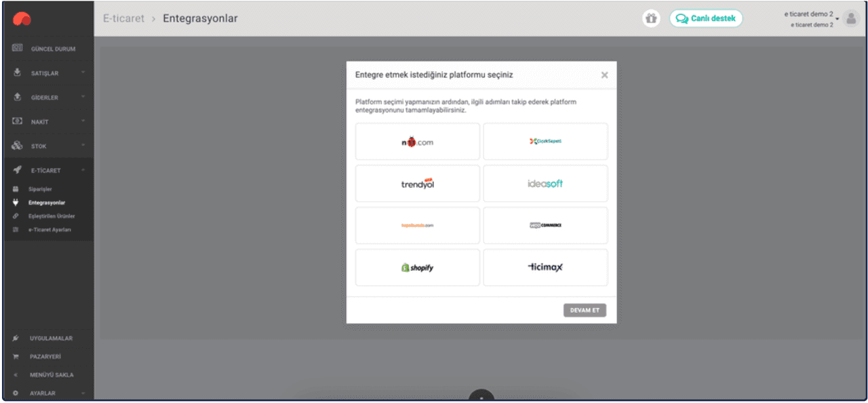The width and height of the screenshot is (868, 403).
Task: Click the E-Ticaret rocket icon
Action: point(17,170)
